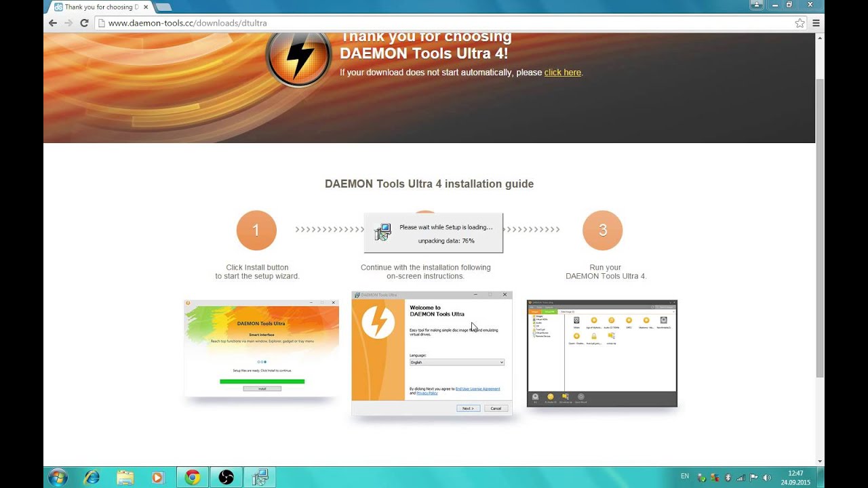Open the EN language indicator in tray
868x488 pixels.
pos(684,476)
